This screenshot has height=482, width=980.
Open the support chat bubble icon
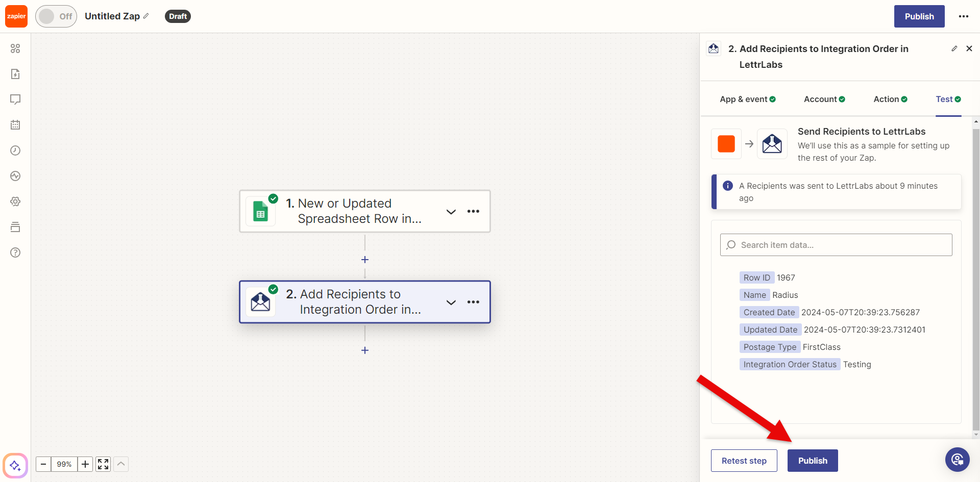click(x=957, y=460)
